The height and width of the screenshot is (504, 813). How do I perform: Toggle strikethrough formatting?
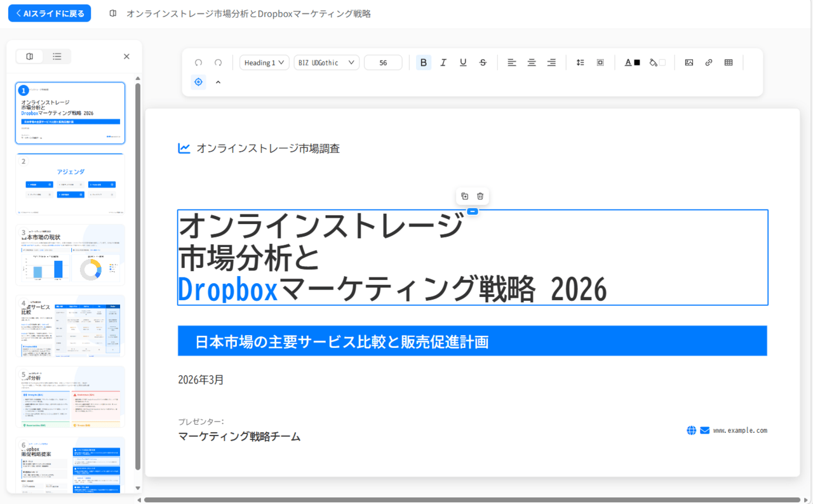tap(483, 63)
